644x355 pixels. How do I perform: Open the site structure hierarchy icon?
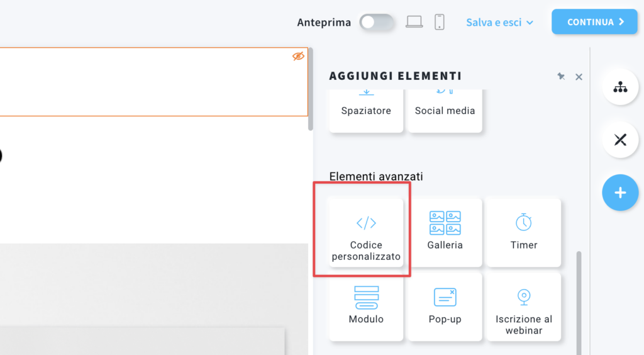620,87
